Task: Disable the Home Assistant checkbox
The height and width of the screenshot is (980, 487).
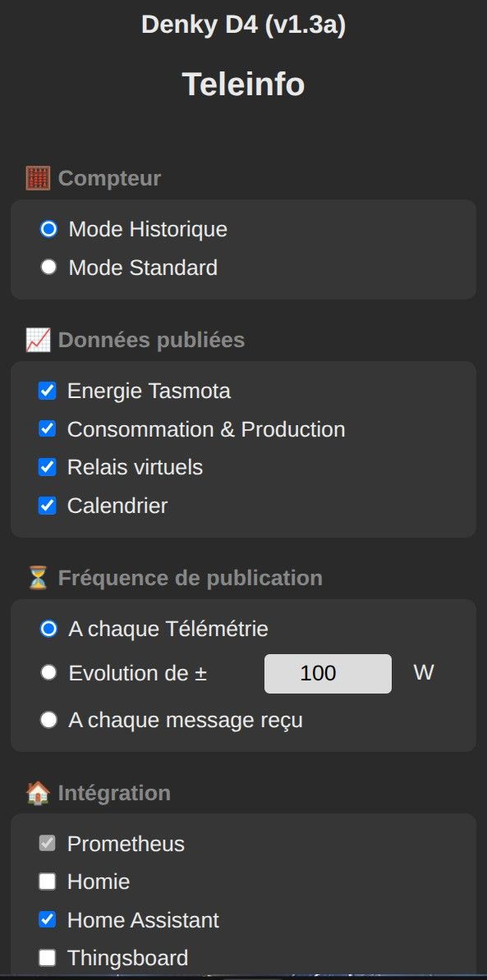Action: point(48,920)
